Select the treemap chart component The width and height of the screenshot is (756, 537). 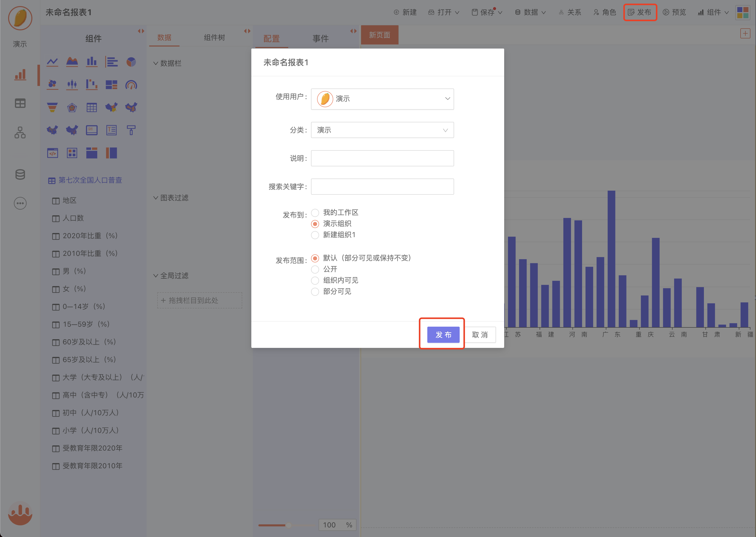point(112,85)
